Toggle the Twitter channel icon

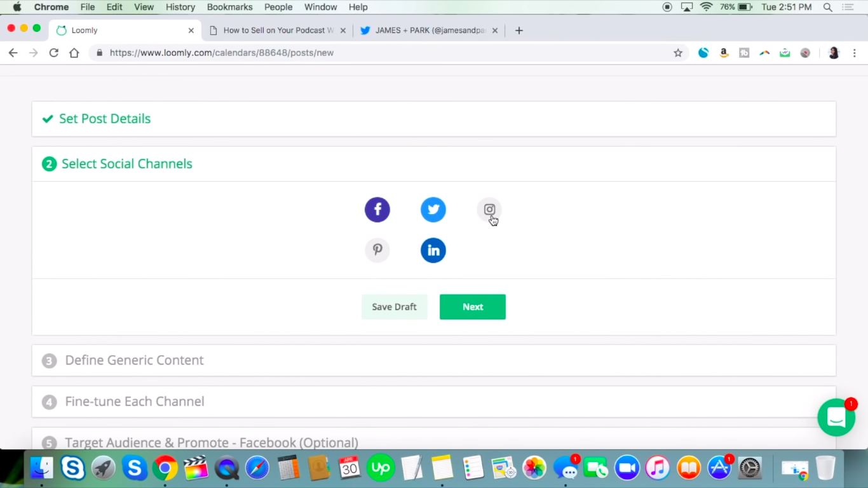point(433,210)
